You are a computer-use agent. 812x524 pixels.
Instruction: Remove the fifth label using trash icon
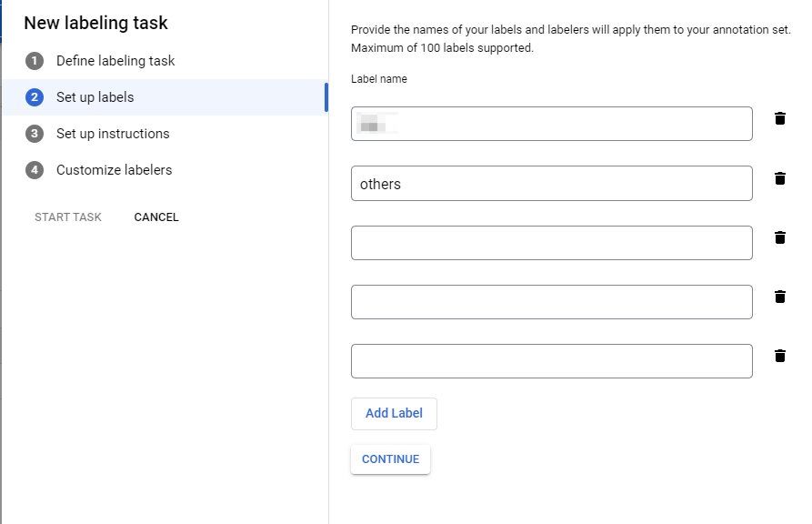(x=779, y=356)
